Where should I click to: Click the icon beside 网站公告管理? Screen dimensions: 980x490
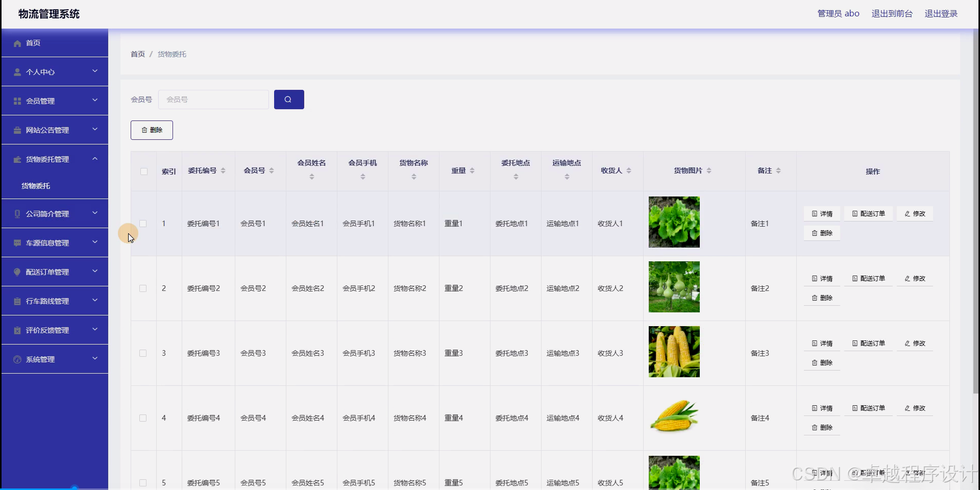point(17,130)
